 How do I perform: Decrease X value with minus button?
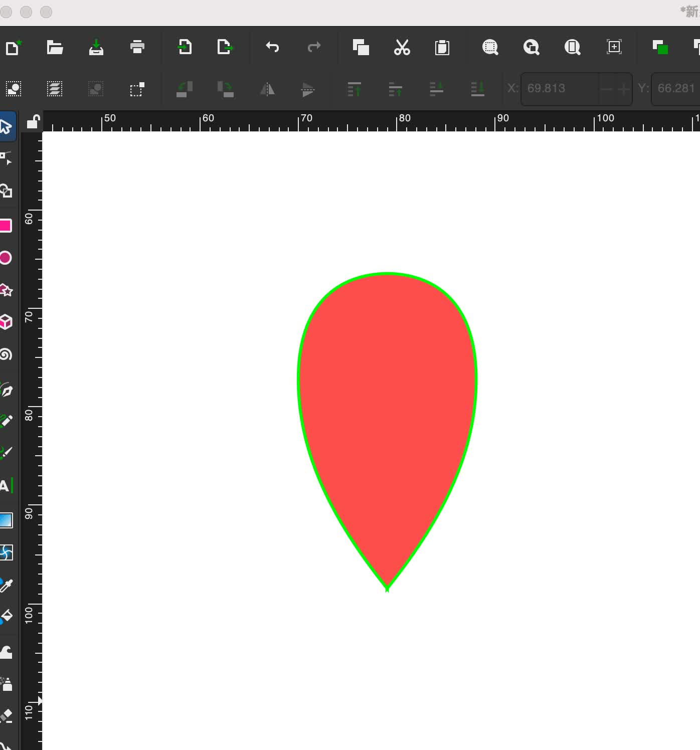[x=606, y=89]
